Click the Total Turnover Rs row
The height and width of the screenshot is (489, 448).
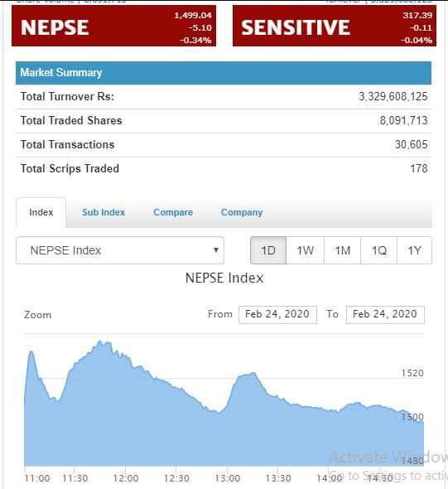click(224, 97)
